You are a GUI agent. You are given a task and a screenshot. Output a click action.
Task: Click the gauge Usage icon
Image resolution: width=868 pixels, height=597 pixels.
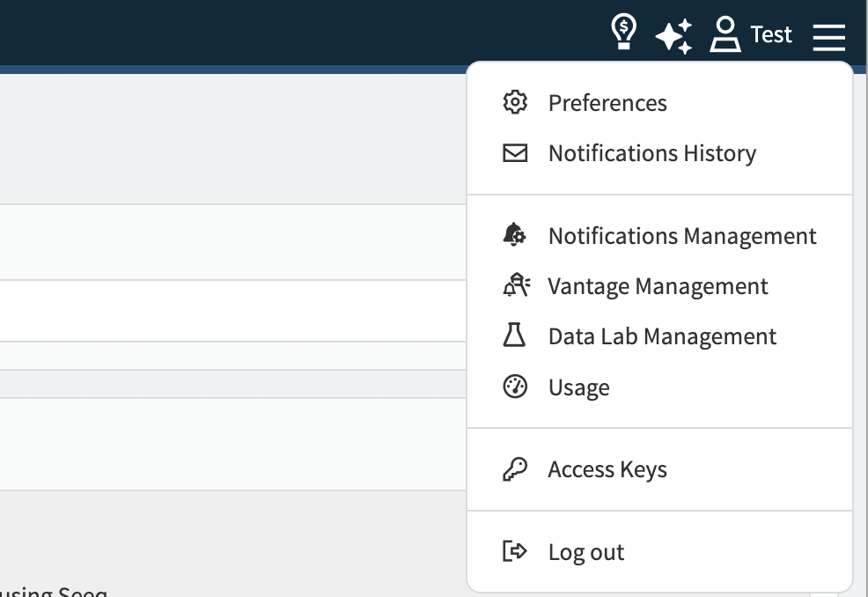[x=515, y=387]
